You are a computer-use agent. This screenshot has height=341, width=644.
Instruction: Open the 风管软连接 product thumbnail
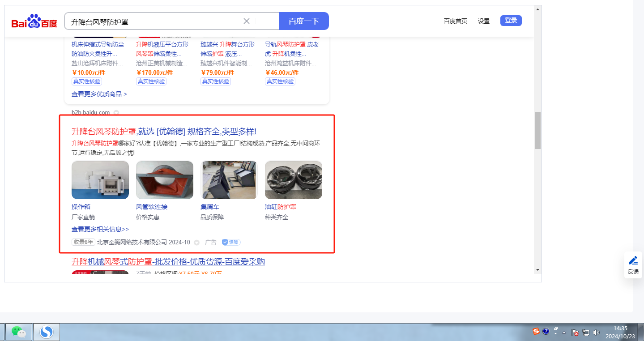click(165, 180)
